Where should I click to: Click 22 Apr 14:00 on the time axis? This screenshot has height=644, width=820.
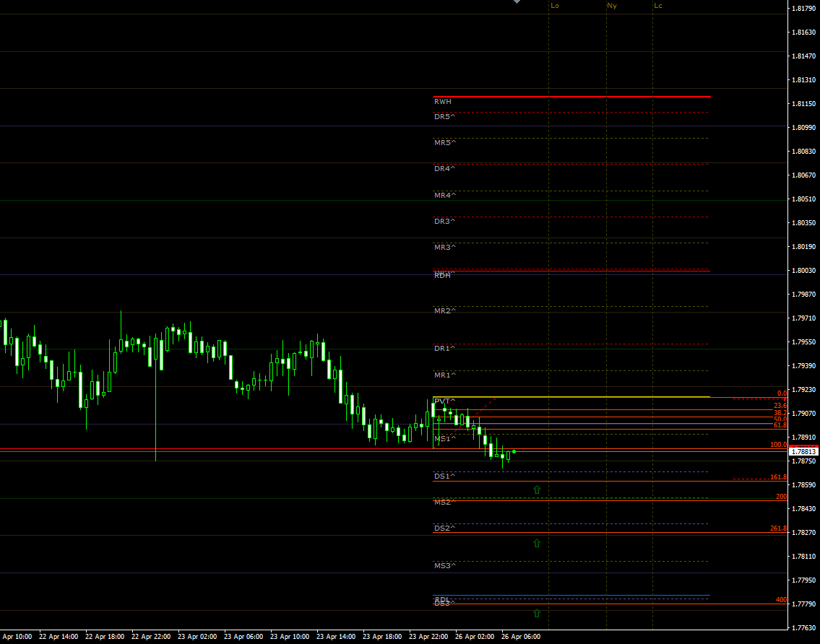tap(59, 637)
